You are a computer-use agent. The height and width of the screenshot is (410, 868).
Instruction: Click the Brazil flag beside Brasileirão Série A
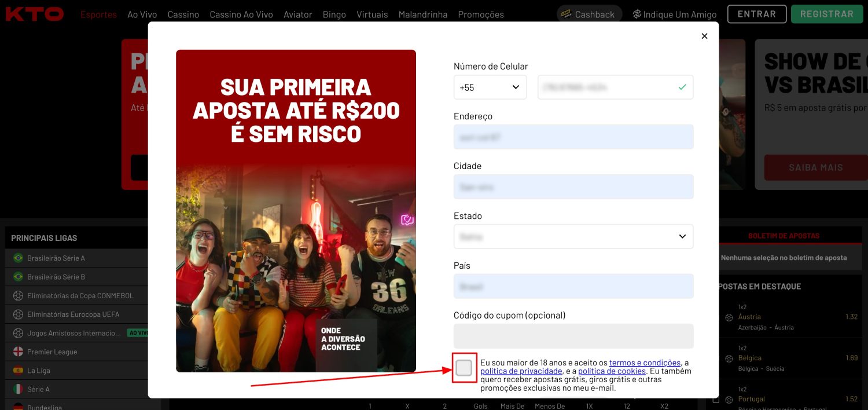coord(18,258)
